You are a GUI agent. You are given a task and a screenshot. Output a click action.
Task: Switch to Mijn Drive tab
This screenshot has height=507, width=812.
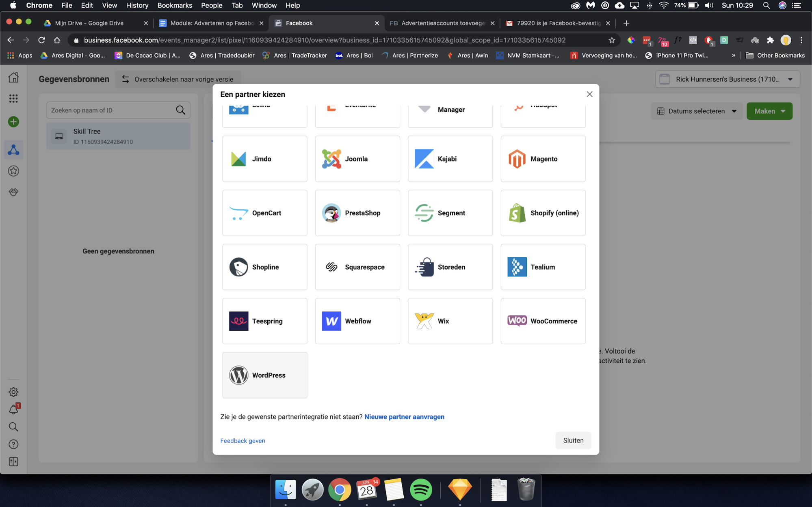95,23
